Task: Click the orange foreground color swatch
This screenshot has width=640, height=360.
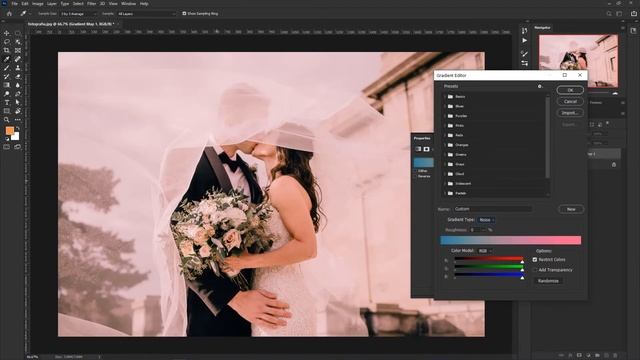Action: point(9,131)
